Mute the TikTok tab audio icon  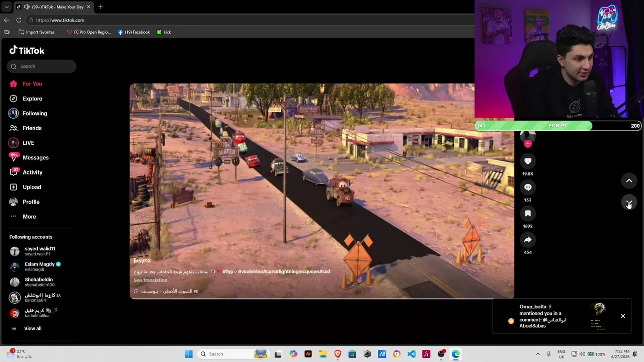(26, 7)
